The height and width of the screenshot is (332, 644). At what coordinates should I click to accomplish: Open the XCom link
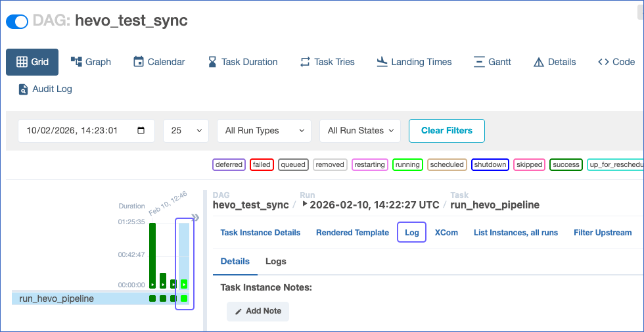coord(446,233)
